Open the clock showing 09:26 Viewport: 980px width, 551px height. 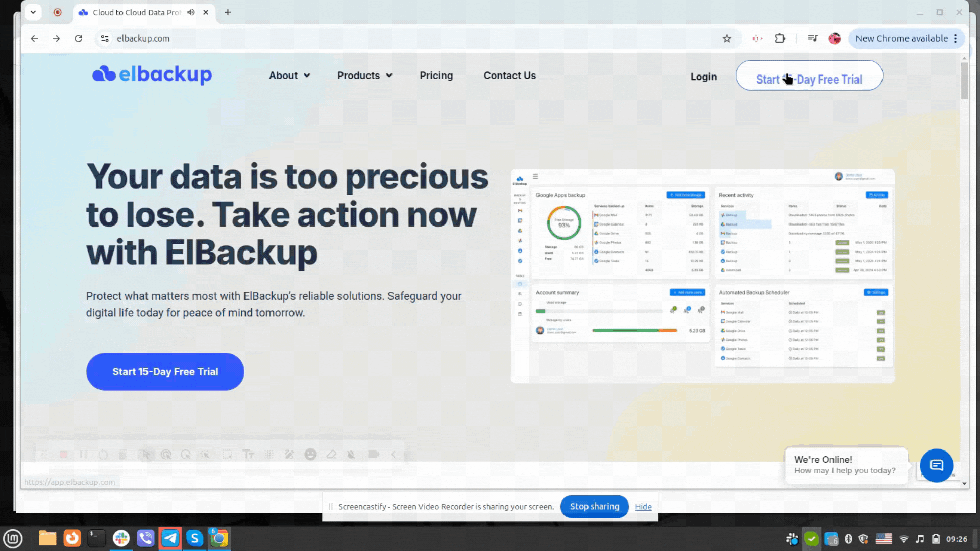tap(957, 539)
